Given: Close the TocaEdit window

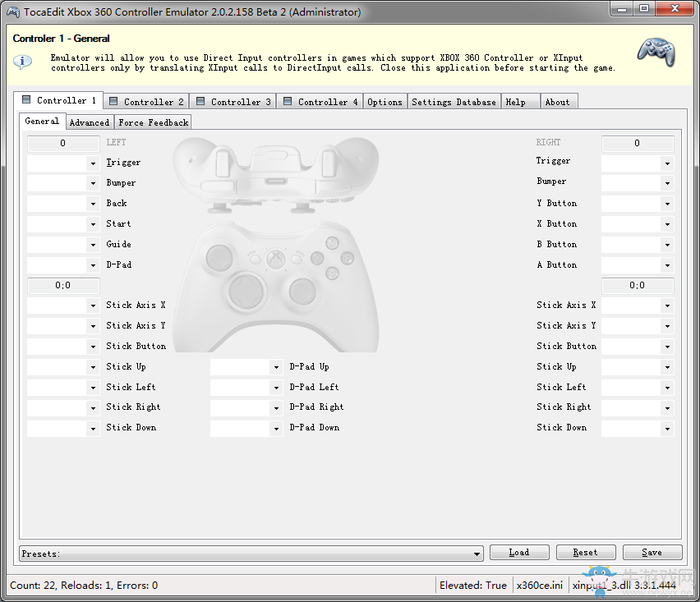Looking at the screenshot, I should pos(675,8).
